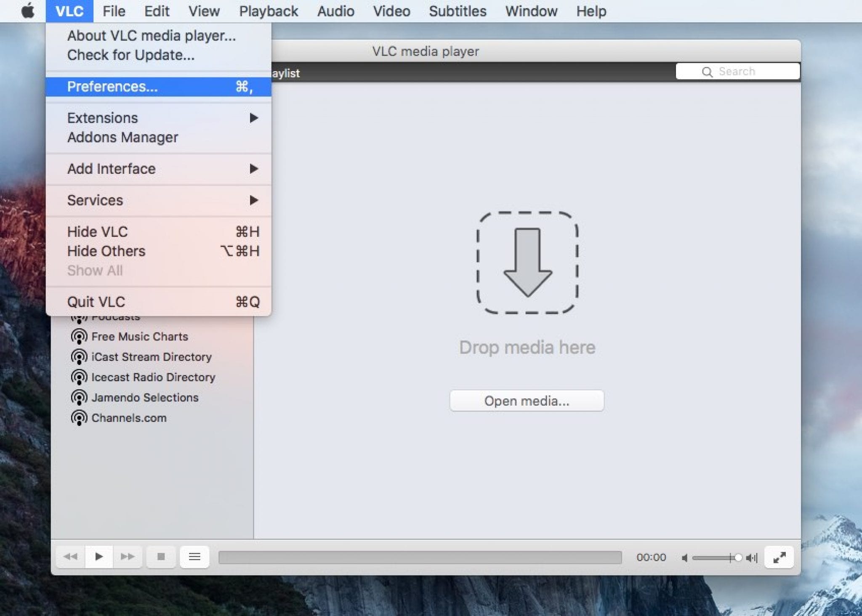The image size is (862, 616).
Task: Click the play button icon
Action: click(x=99, y=557)
